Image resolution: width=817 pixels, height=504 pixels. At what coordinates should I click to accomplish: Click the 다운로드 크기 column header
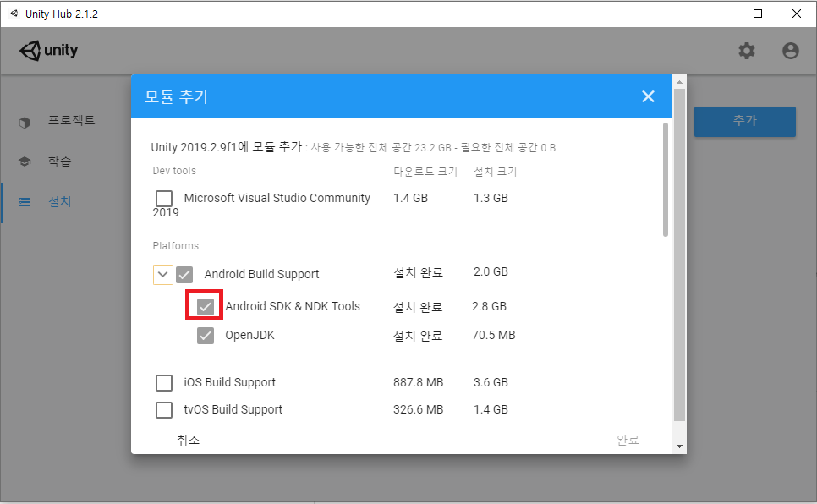click(425, 172)
